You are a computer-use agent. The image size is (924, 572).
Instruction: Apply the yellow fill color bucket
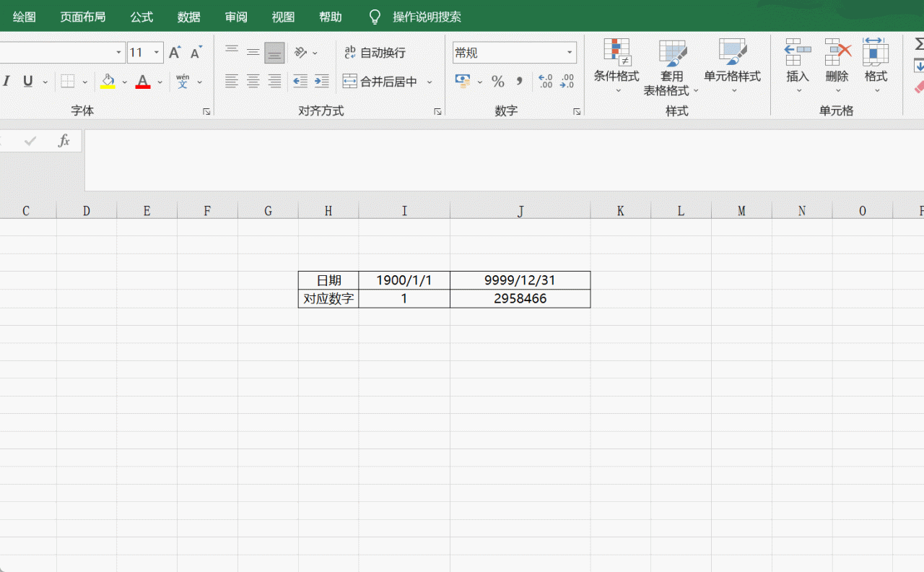[108, 82]
